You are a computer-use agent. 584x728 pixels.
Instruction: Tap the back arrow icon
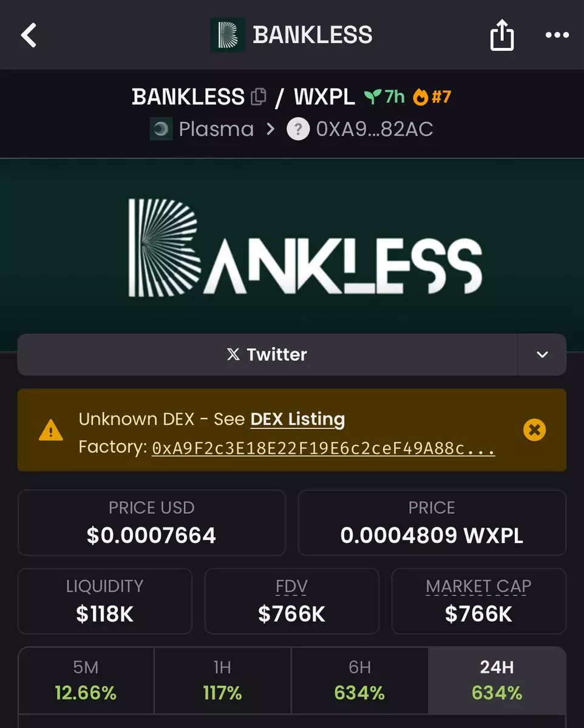(x=29, y=35)
